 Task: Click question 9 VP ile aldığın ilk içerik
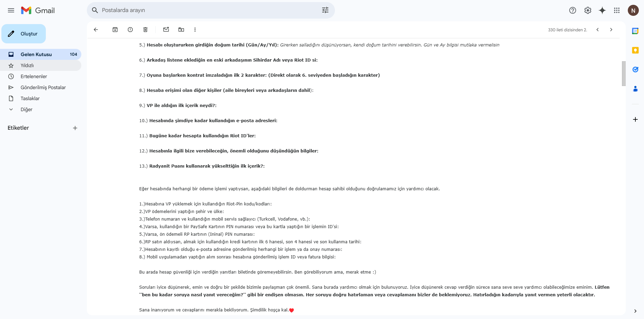tap(178, 106)
